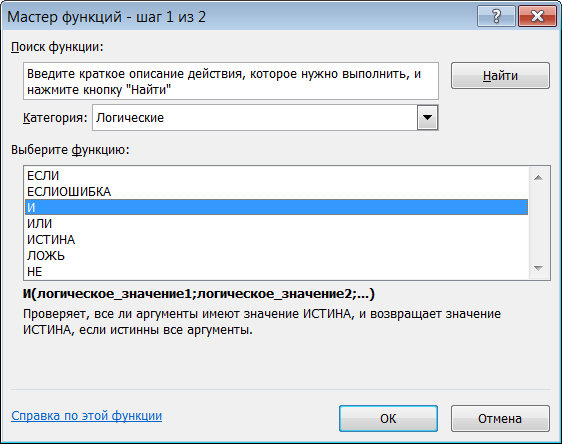Click the list scroll up arrow

538,177
